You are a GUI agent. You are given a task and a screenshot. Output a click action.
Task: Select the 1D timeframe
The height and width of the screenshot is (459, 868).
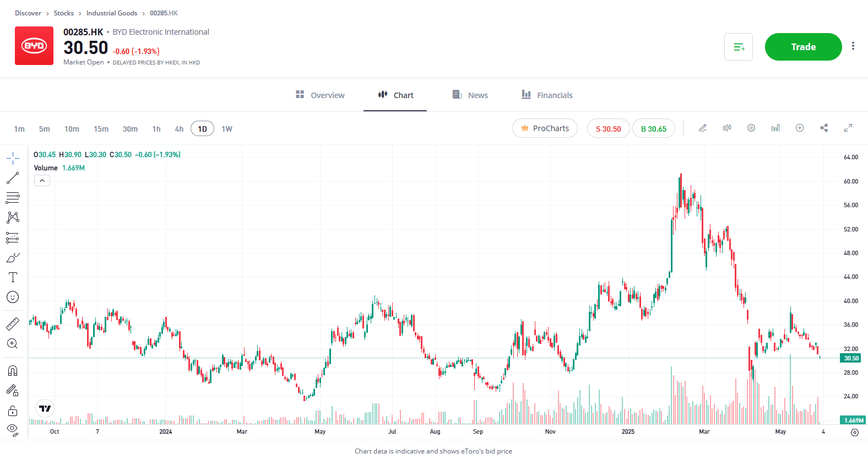[202, 129]
